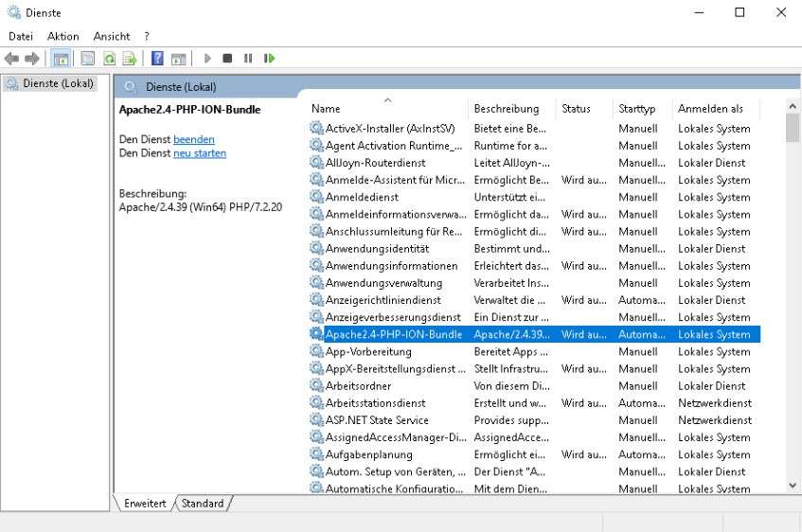Open the Datei menu

coord(21,36)
